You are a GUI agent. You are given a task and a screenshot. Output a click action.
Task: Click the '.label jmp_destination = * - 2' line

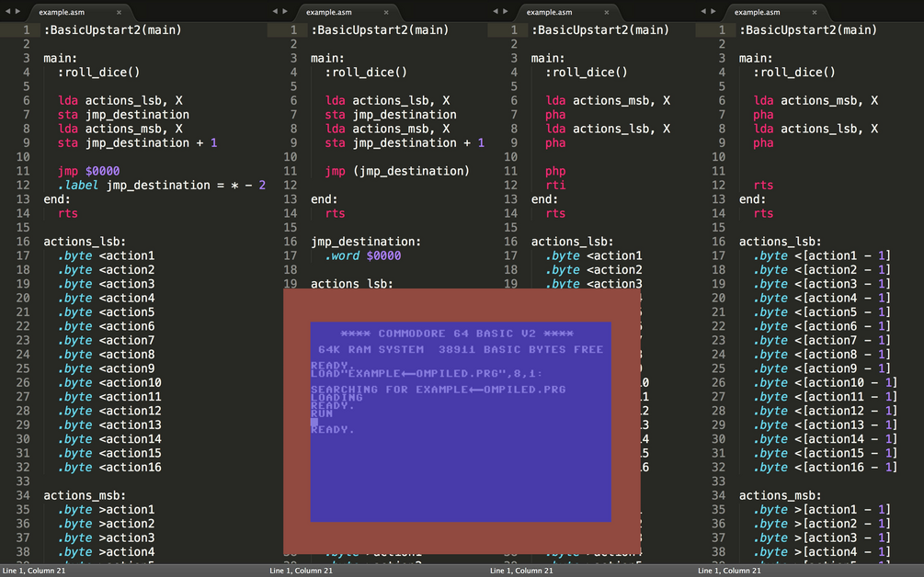tap(162, 186)
